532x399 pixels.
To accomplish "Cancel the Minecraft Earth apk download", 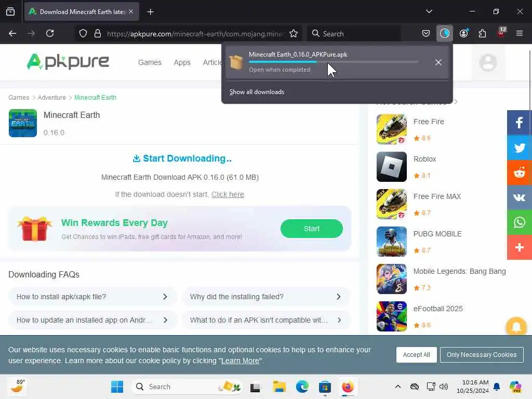I will coord(438,62).
